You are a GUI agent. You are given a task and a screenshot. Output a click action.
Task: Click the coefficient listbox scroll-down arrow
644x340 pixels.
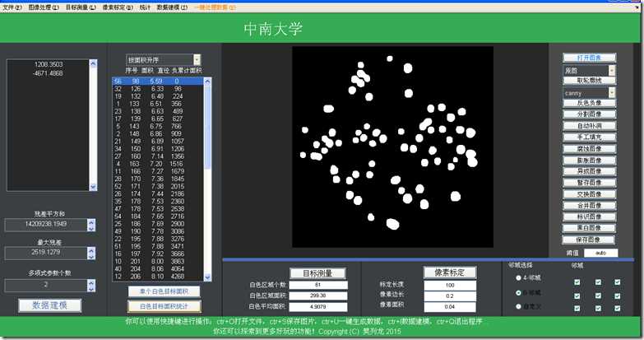click(93, 187)
